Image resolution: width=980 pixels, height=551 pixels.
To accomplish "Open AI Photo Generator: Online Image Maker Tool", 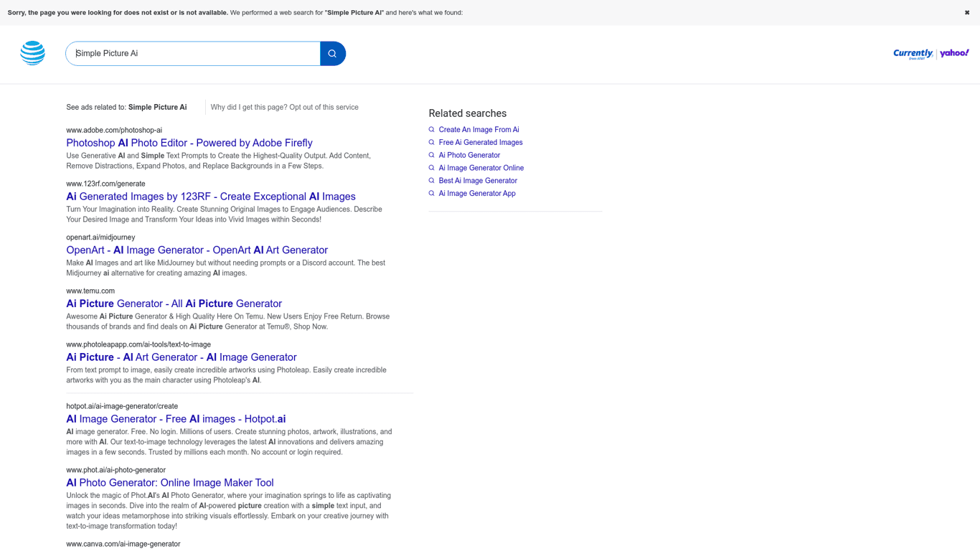I will (169, 483).
